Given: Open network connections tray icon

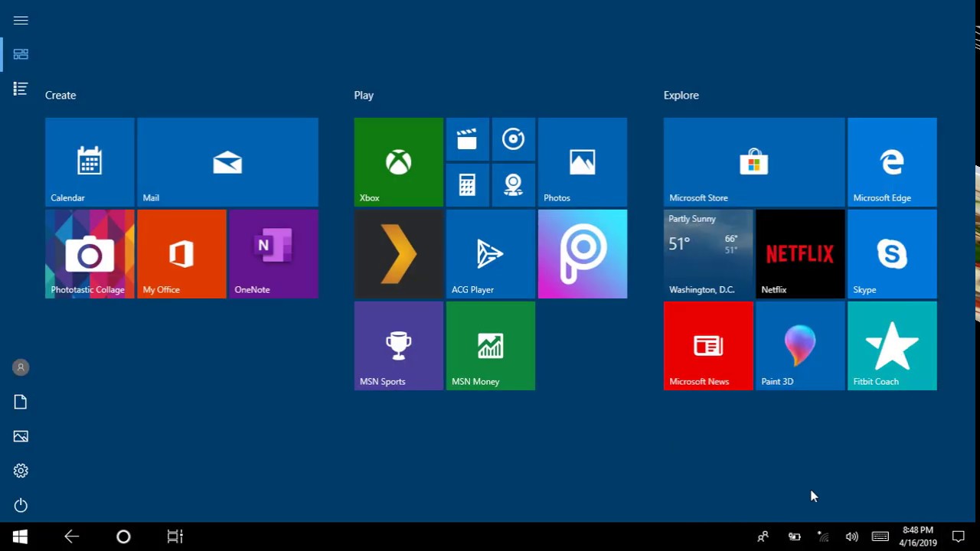Looking at the screenshot, I should tap(823, 536).
